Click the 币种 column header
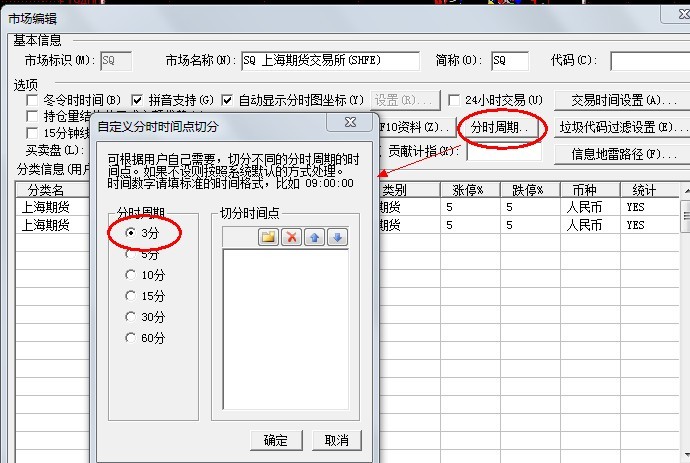This screenshot has width=690, height=463. [590, 190]
